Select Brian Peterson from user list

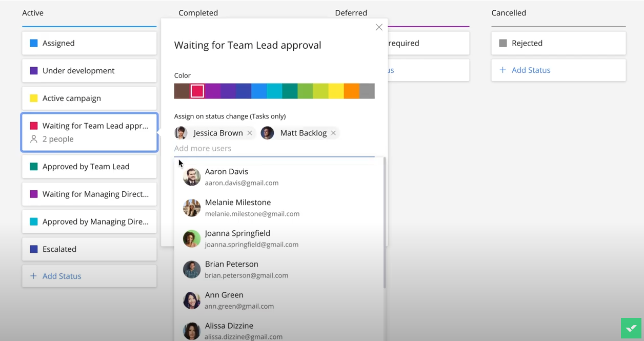pos(278,269)
